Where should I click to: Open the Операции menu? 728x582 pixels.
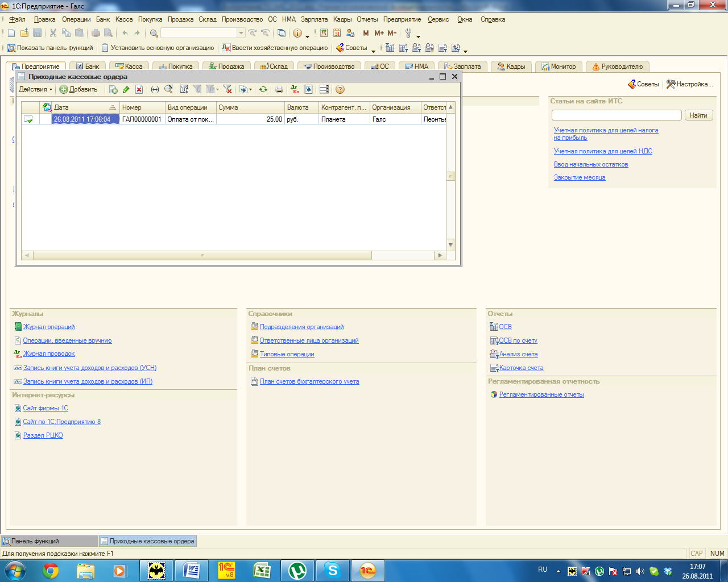[76, 19]
